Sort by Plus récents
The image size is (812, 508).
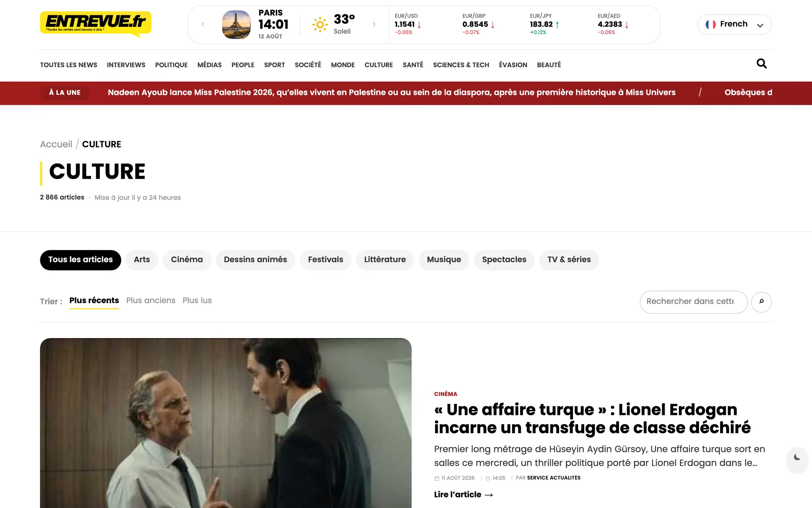94,301
